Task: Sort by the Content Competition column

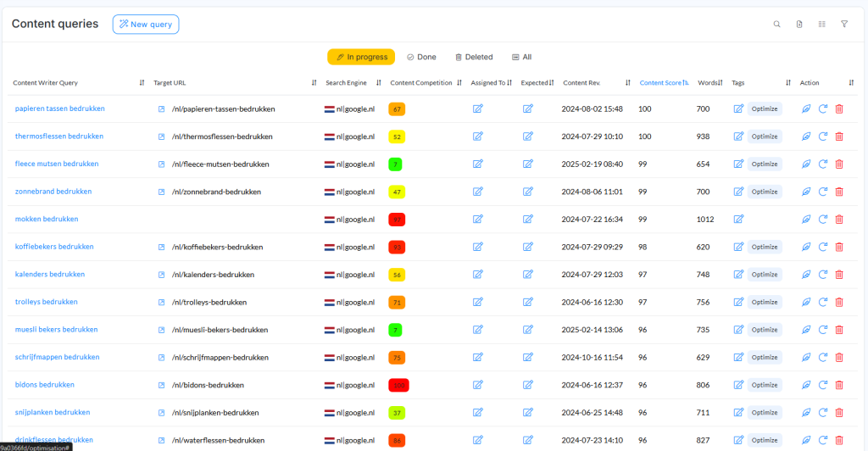Action: [459, 83]
